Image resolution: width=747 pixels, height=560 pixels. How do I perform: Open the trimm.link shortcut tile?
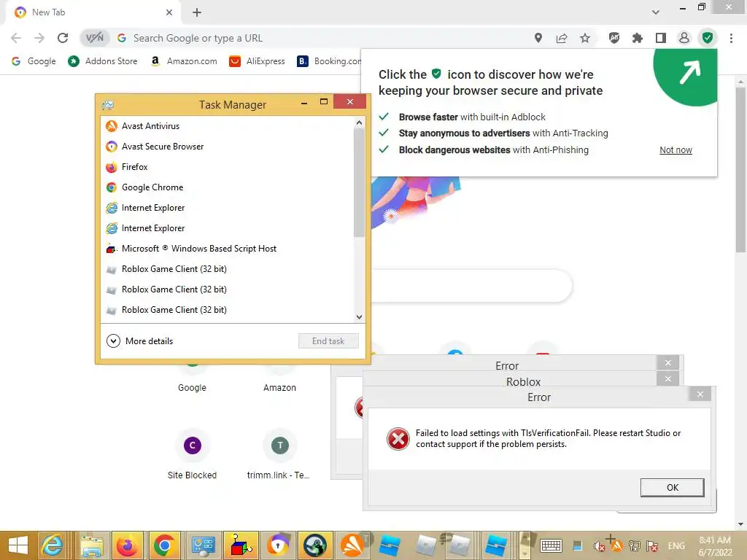(x=279, y=454)
